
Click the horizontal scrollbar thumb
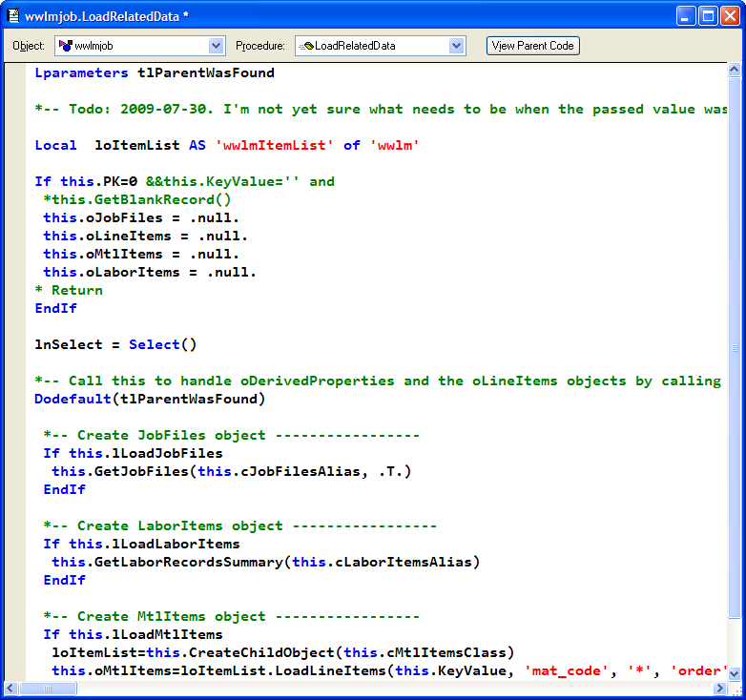[x=48, y=689]
